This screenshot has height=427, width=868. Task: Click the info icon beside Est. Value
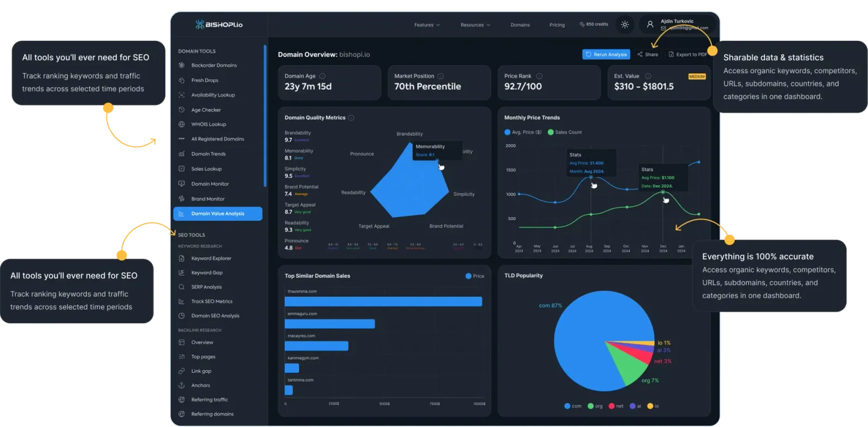[648, 76]
